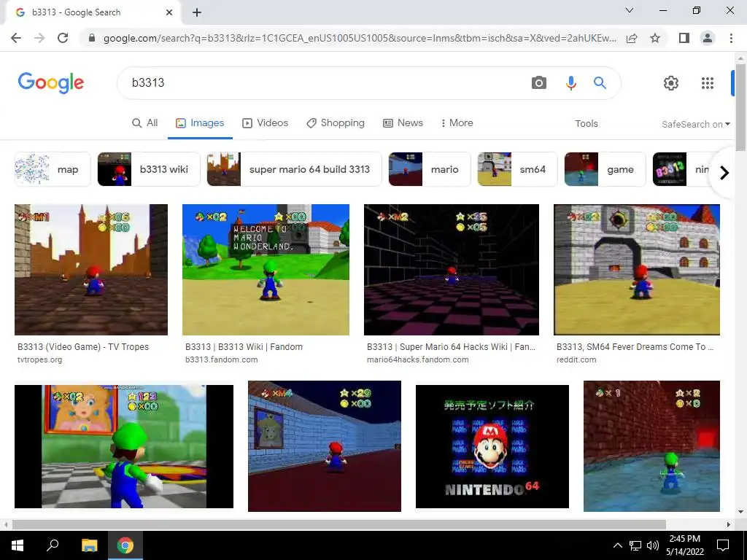Open network status tray icon
Screen dimensions: 747x560
(635, 545)
